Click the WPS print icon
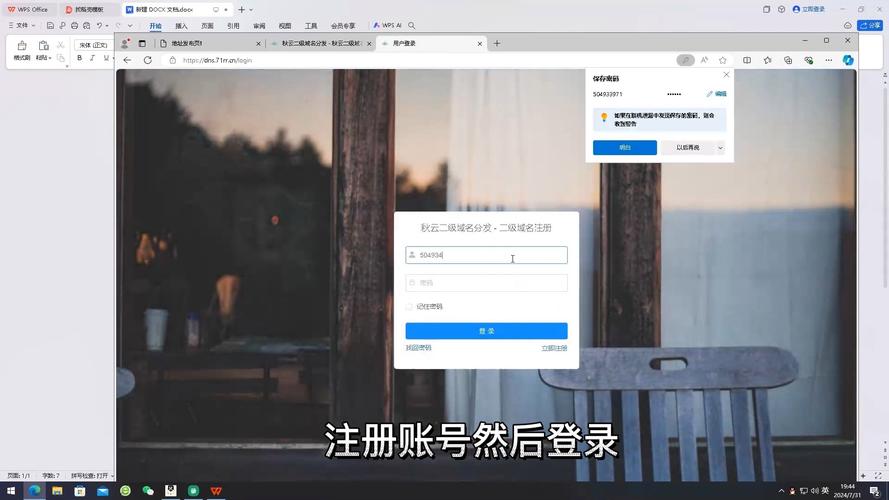Viewport: 889px width, 500px height. (74, 26)
